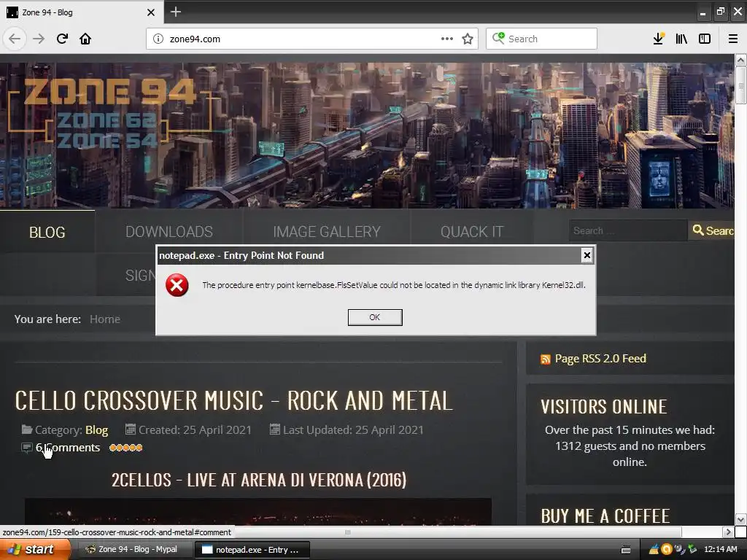Open the QUACK IT navigation item
The width and height of the screenshot is (747, 560).
472,232
